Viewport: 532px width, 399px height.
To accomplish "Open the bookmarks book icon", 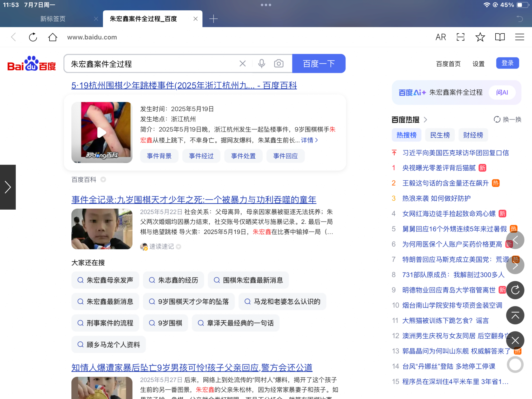I will point(500,37).
